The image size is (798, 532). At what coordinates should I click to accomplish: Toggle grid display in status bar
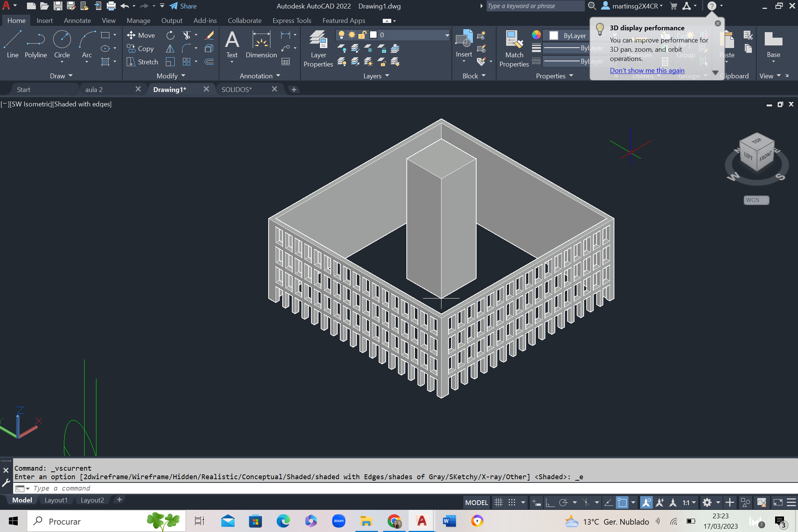tap(498, 502)
